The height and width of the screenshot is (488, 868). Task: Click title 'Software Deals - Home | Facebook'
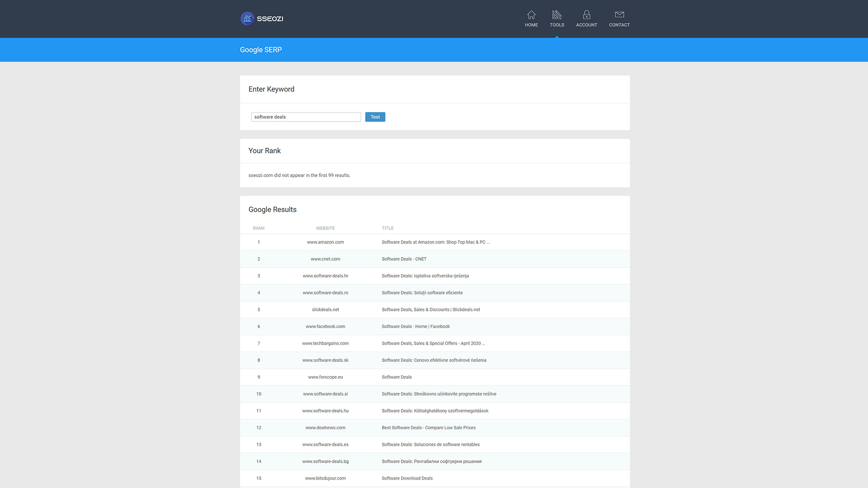click(416, 326)
